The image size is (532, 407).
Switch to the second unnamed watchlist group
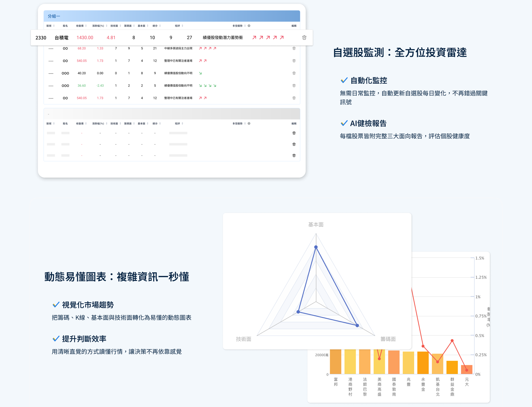(48, 114)
